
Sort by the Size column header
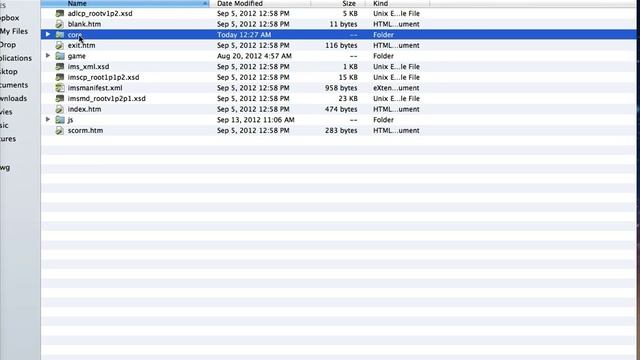[338, 3]
